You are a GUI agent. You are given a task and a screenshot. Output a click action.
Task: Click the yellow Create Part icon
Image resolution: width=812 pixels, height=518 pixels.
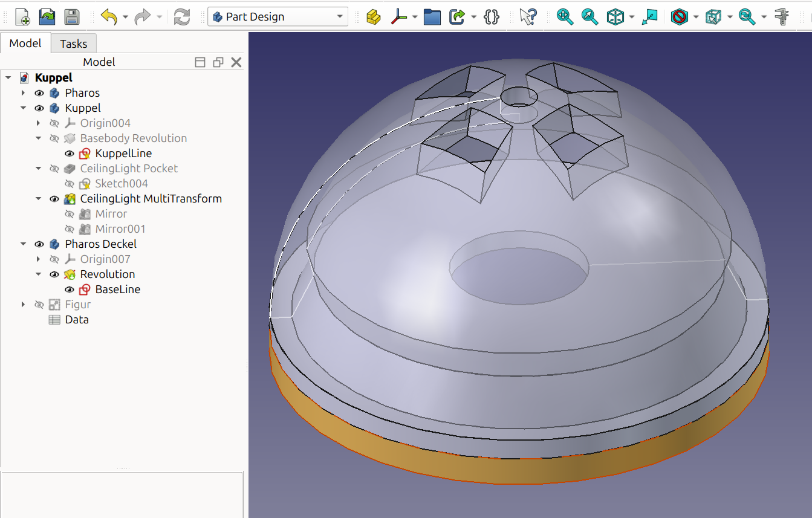374,17
